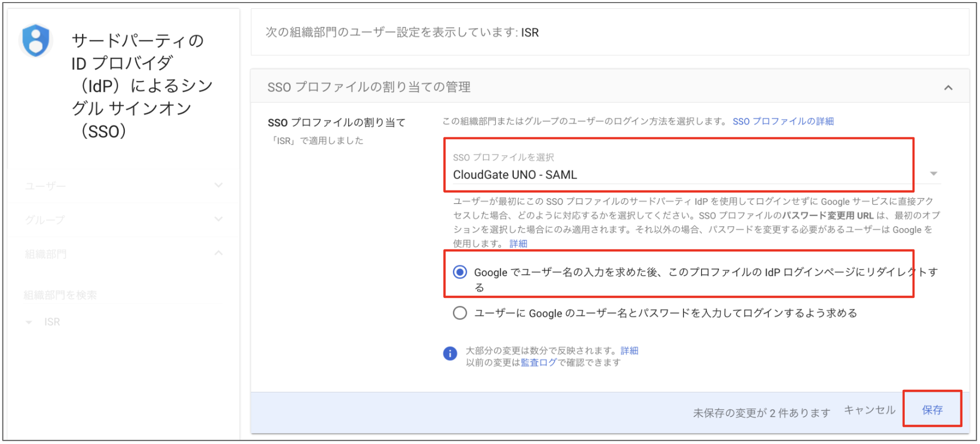This screenshot has height=444, width=980.
Task: Click the SSO shield logo icon
Action: pyautogui.click(x=36, y=40)
